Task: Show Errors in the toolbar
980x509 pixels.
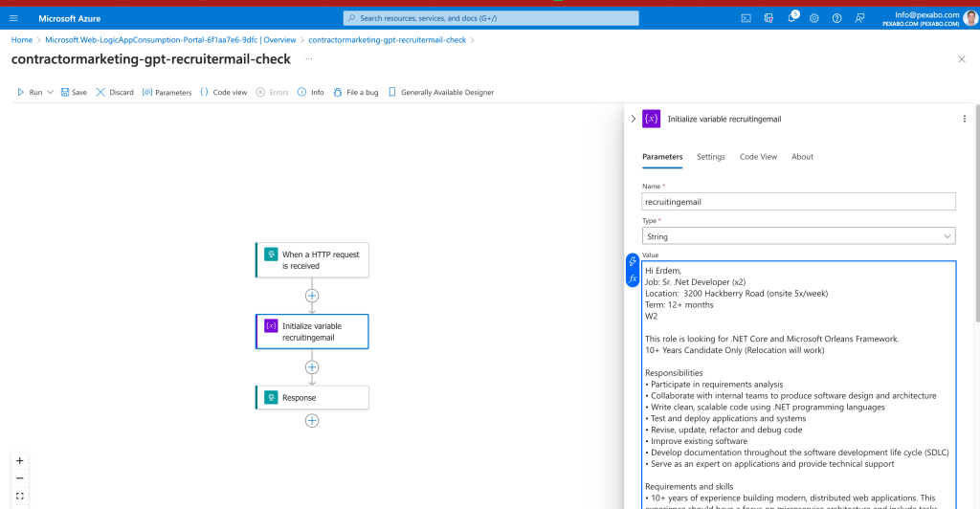Action: tap(273, 93)
